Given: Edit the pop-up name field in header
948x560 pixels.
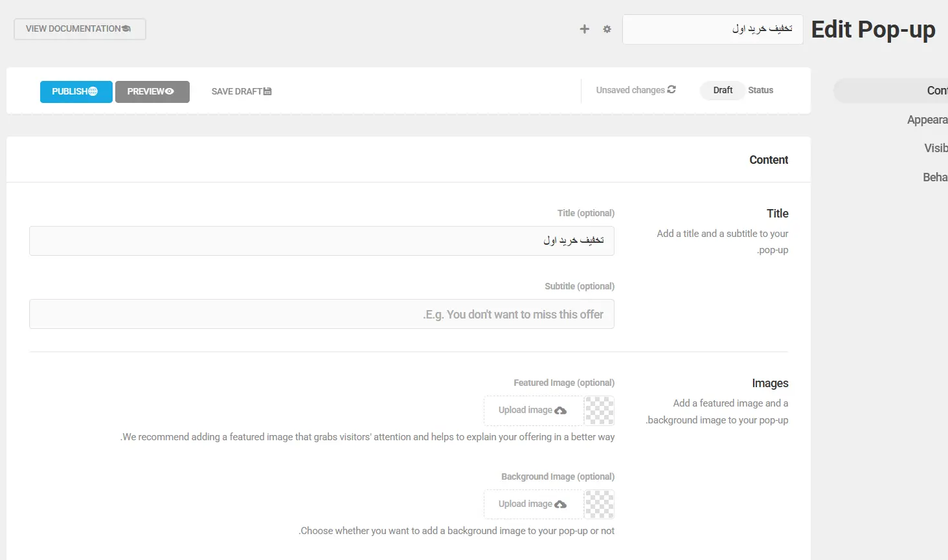Looking at the screenshot, I should (x=712, y=29).
